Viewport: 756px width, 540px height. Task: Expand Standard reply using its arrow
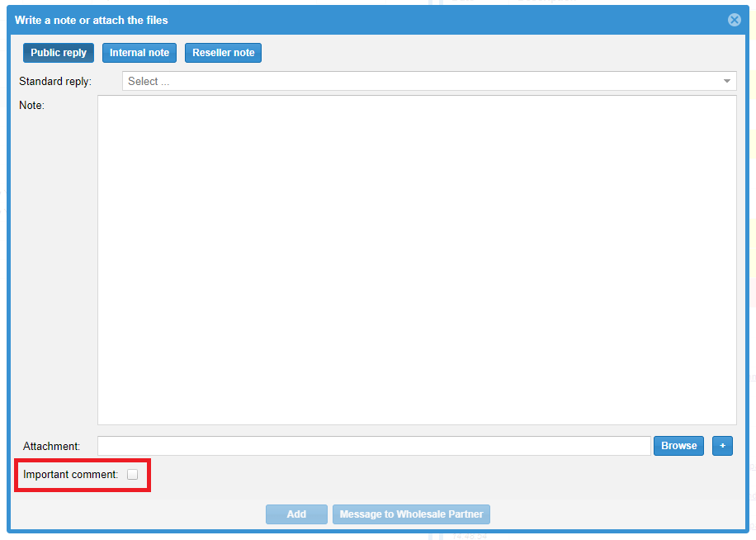726,82
